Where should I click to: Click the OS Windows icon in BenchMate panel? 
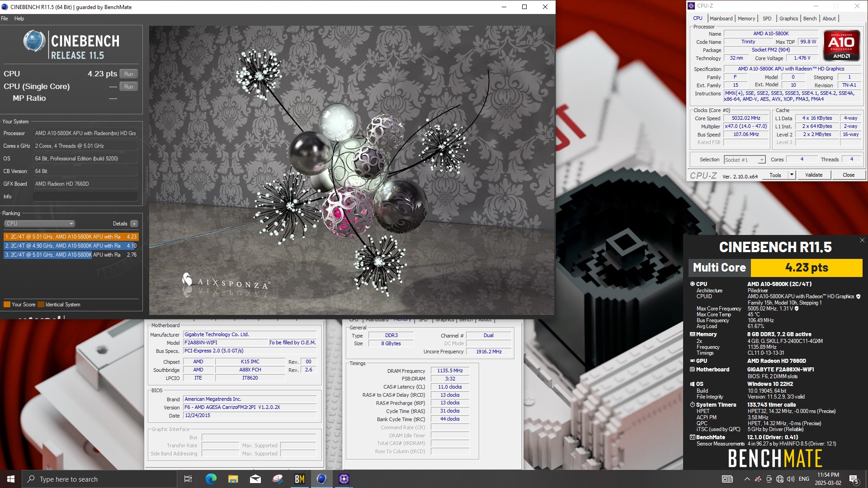coord(692,384)
